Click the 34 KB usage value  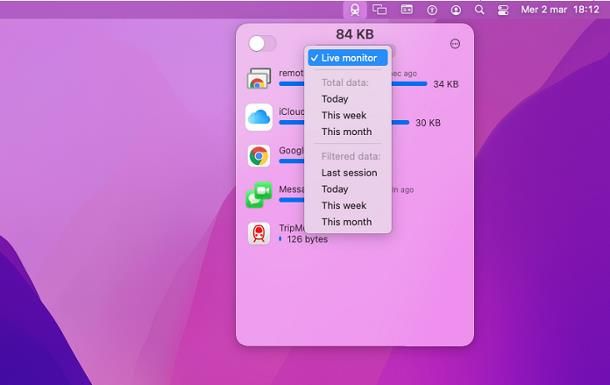pyautogui.click(x=446, y=84)
